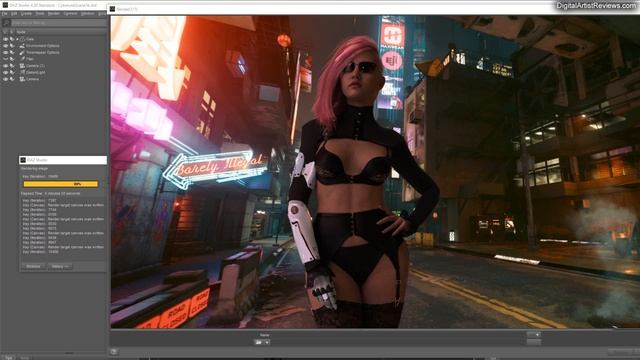Click the yellow render progress bar
Screen dimensions: 640x360
(x=61, y=184)
